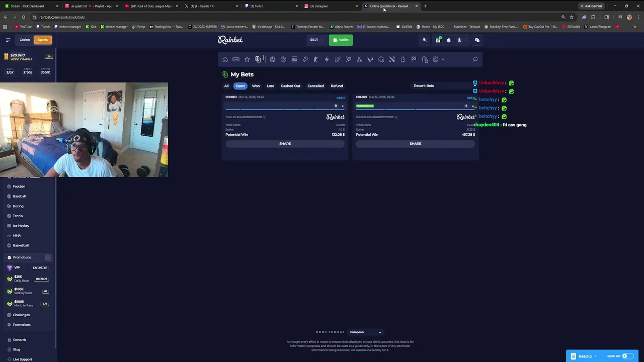Viewport: 644px width, 362px height.
Task: Filter bets by Cancelled
Action: (315, 86)
